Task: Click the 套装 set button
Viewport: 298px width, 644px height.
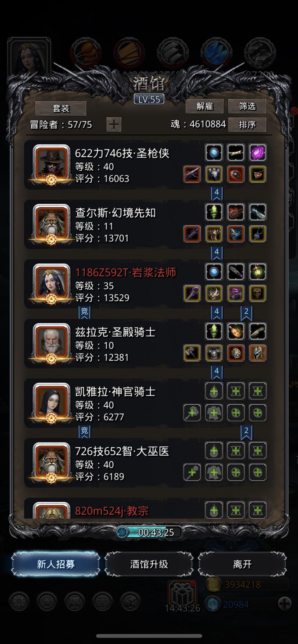Action: click(x=61, y=108)
